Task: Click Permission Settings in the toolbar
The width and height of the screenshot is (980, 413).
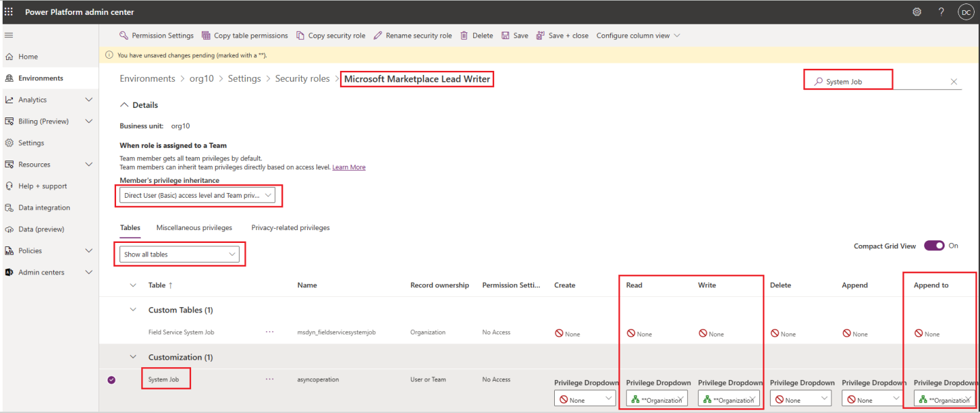Action: 157,36
